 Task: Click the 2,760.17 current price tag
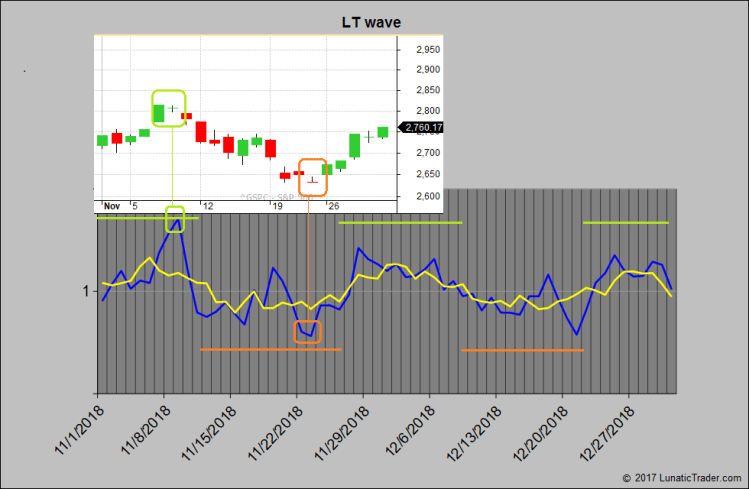tap(421, 127)
